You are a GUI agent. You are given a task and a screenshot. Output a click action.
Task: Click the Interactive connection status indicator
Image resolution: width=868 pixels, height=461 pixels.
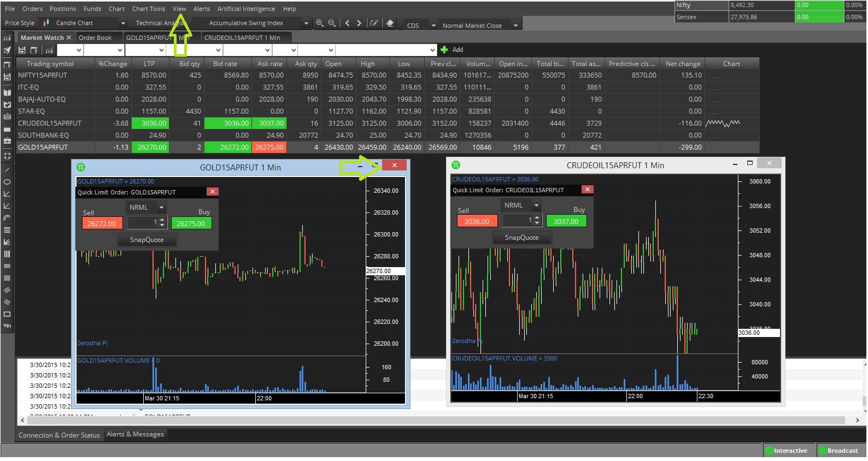click(x=786, y=451)
